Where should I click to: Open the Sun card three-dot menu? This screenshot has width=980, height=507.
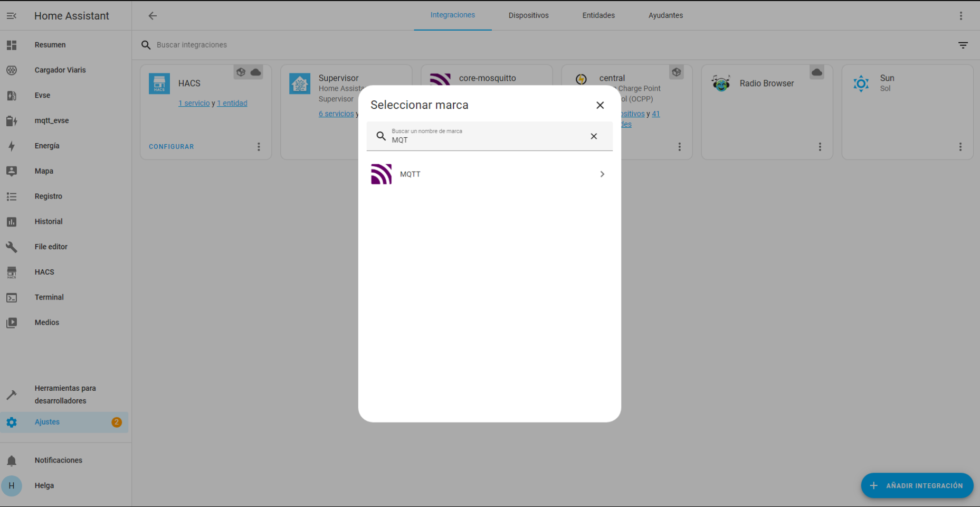point(960,147)
